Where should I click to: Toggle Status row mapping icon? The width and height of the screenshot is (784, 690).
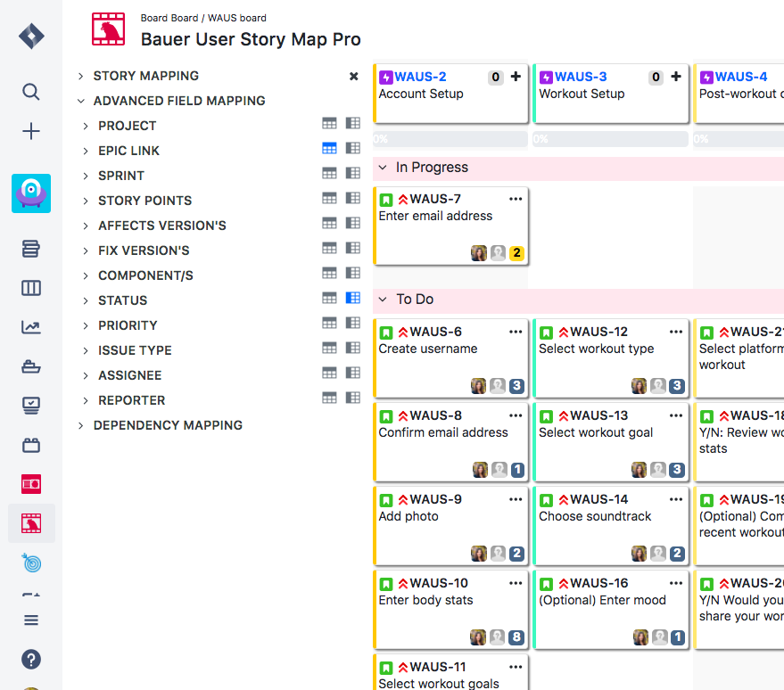pos(353,299)
